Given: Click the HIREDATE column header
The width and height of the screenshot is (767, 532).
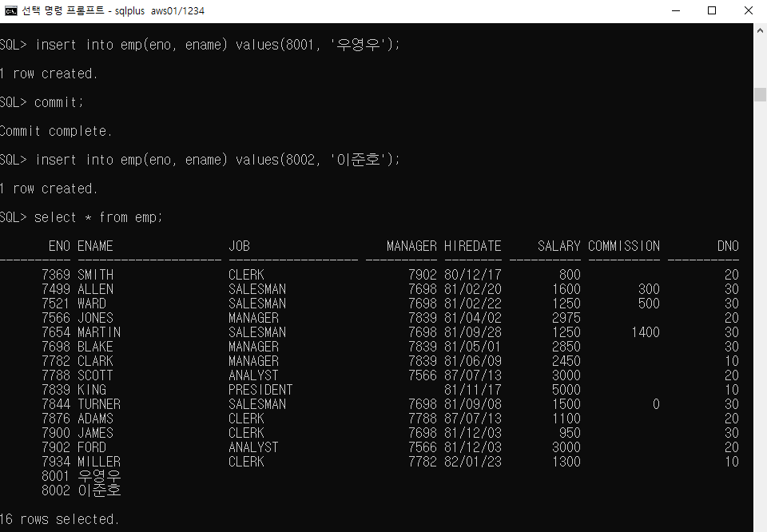Looking at the screenshot, I should (x=472, y=246).
